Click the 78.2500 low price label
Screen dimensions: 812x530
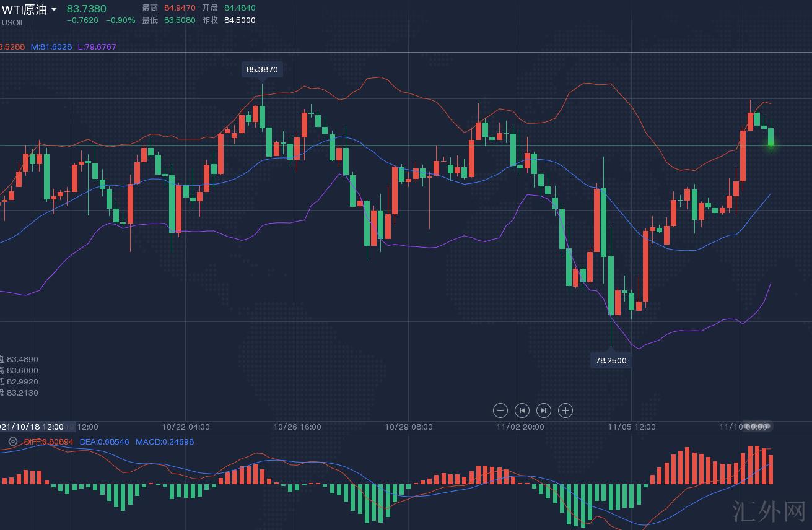coord(611,360)
